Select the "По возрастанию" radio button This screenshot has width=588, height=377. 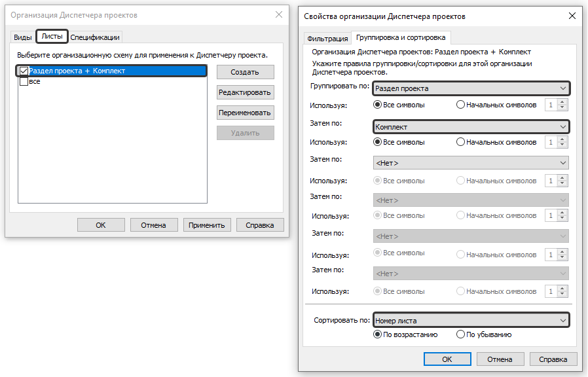377,334
